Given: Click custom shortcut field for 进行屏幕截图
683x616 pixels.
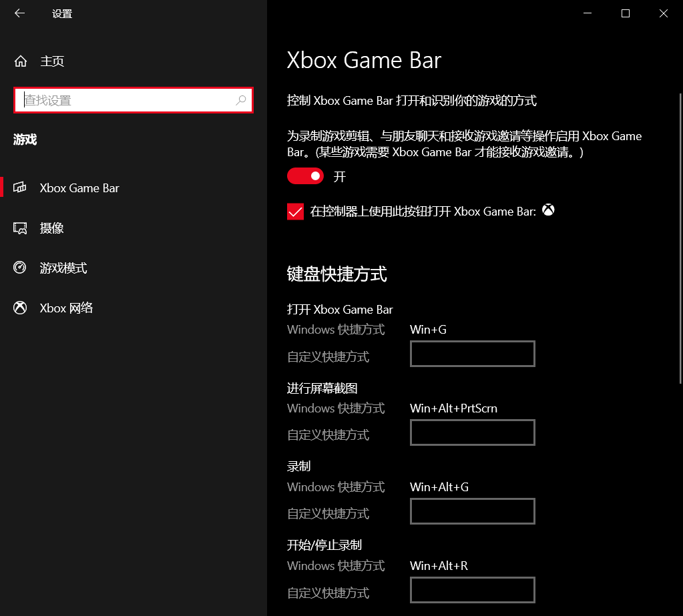Looking at the screenshot, I should (473, 432).
